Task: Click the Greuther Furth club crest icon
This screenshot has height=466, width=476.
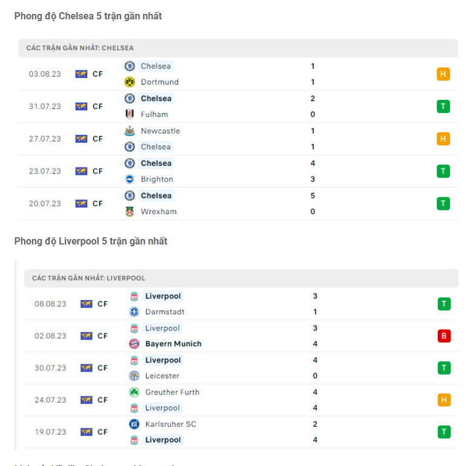Action: click(x=134, y=392)
